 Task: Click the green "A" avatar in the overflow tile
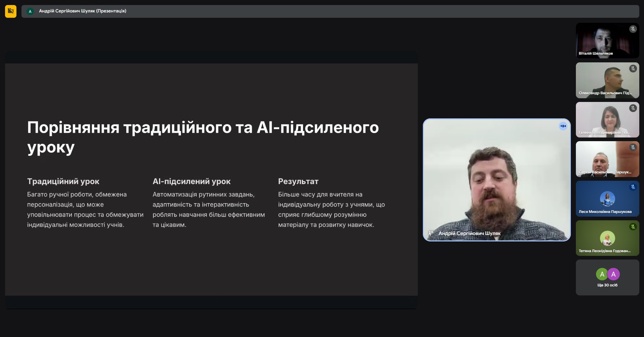[602, 274]
